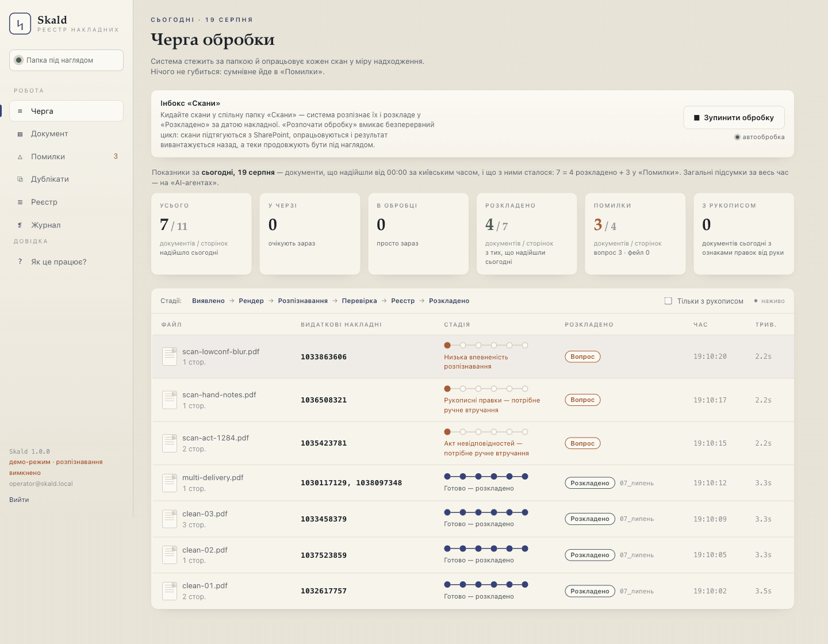828x644 pixels.
Task: Click the Реєстр list icon
Action: [20, 202]
